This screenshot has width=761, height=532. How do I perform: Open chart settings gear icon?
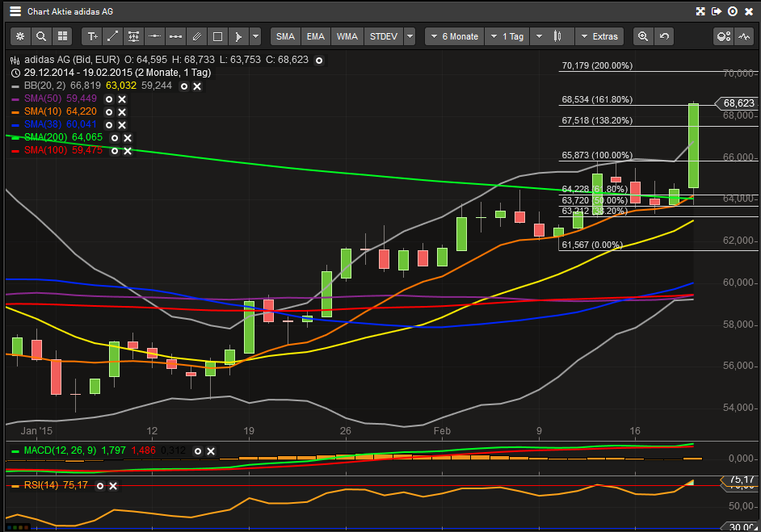[x=20, y=36]
